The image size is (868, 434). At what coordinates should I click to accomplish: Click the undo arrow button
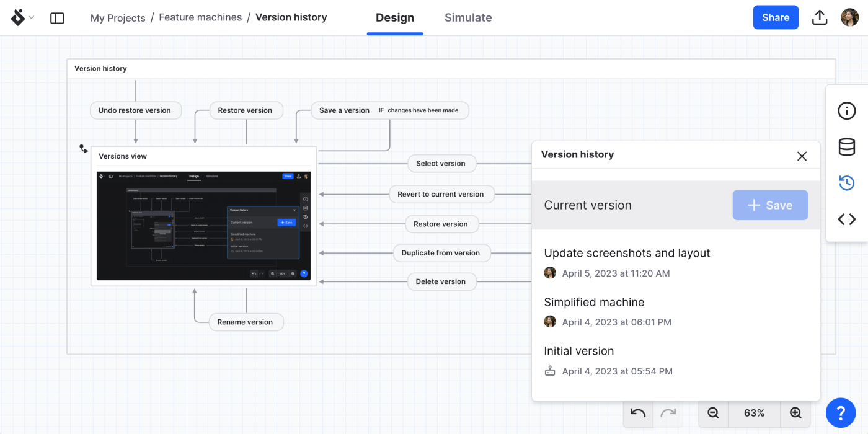(x=638, y=413)
